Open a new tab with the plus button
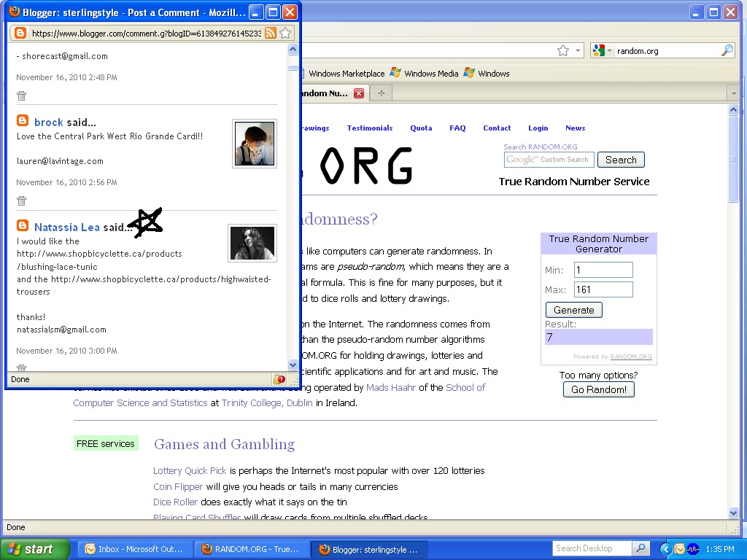The height and width of the screenshot is (560, 747). pos(381,93)
